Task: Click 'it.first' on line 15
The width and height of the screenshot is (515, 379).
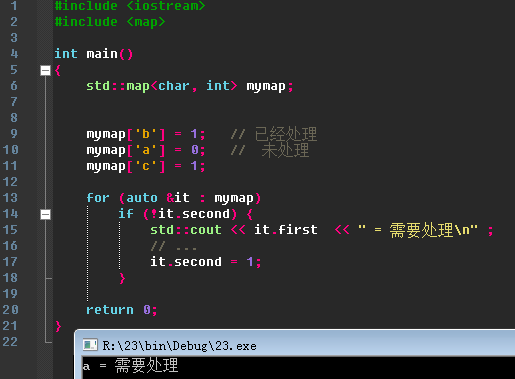Action: [286, 230]
